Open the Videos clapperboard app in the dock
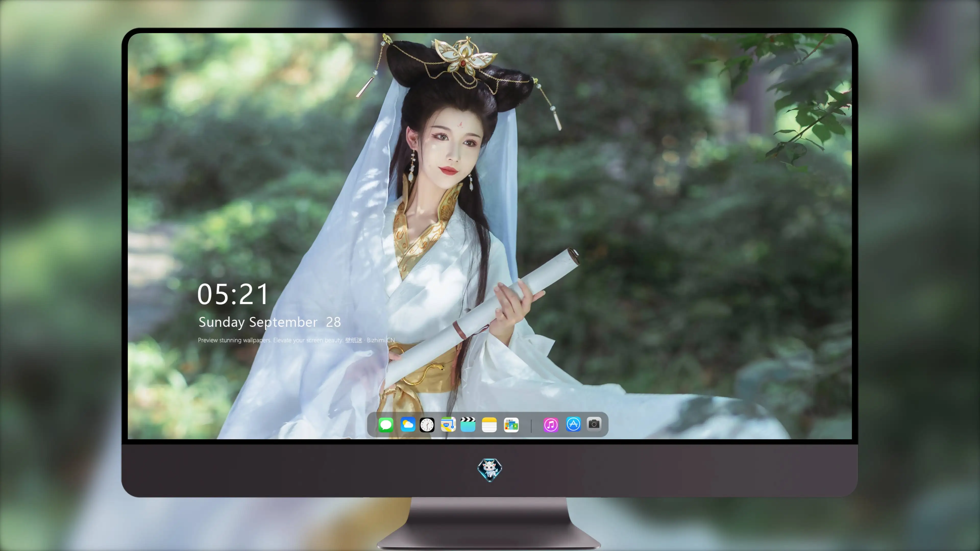This screenshot has width=980, height=551. (468, 424)
